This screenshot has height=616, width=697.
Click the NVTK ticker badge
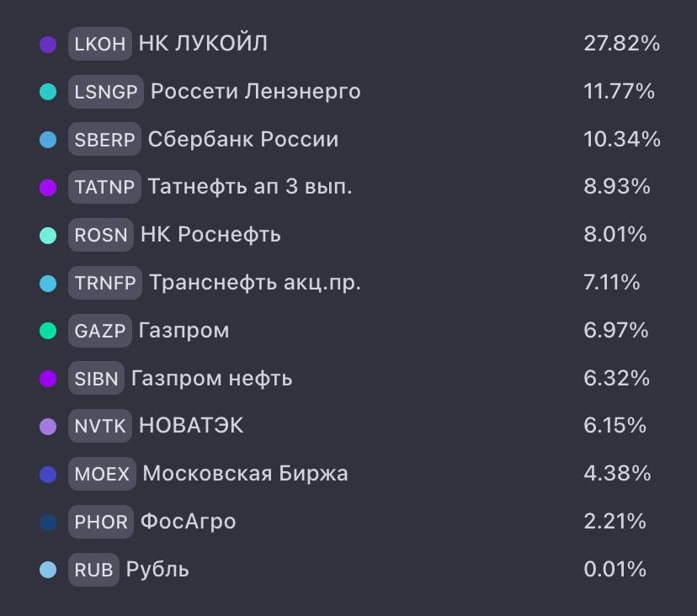pos(100,426)
